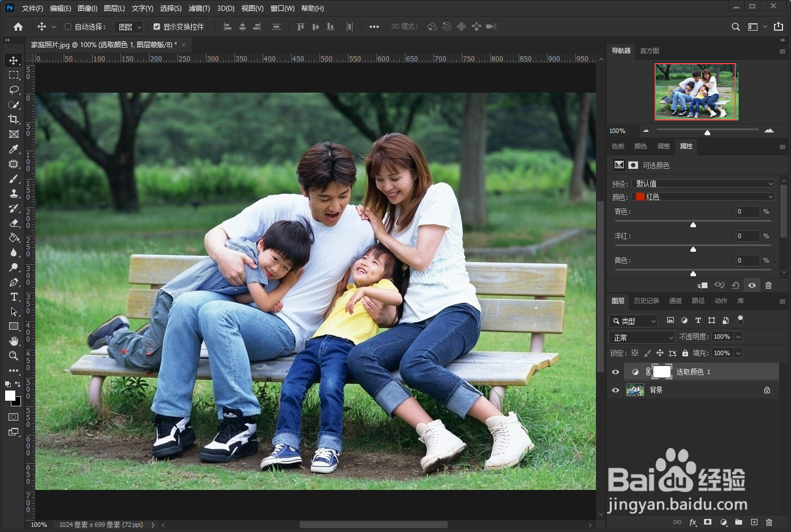Hide the 选取颜色 1 layer
Image resolution: width=791 pixels, height=532 pixels.
point(615,372)
